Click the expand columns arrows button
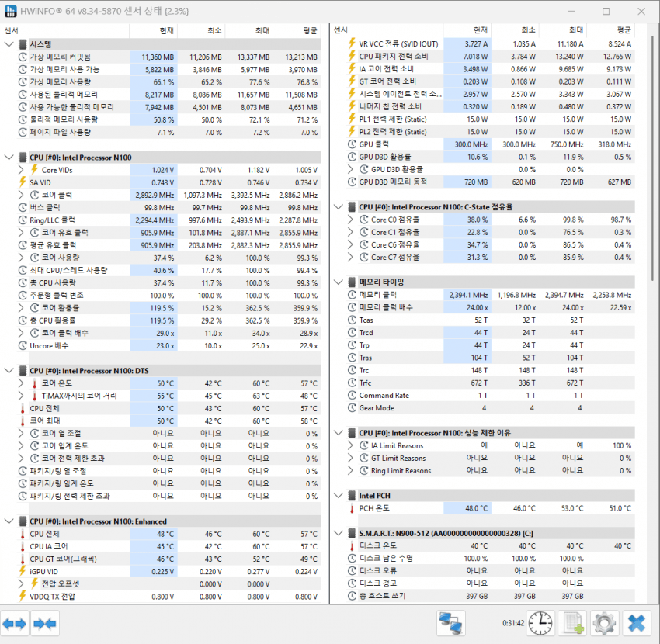This screenshot has height=644, width=660. coord(16,622)
